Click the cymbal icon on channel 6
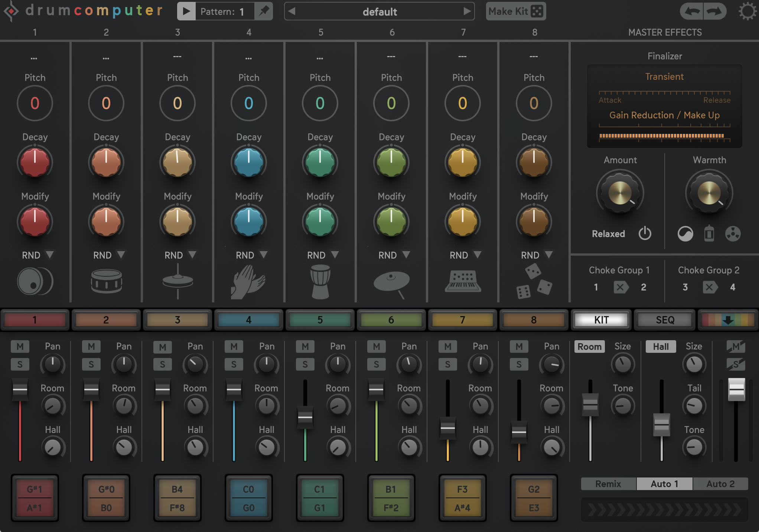The height and width of the screenshot is (532, 759). [391, 284]
